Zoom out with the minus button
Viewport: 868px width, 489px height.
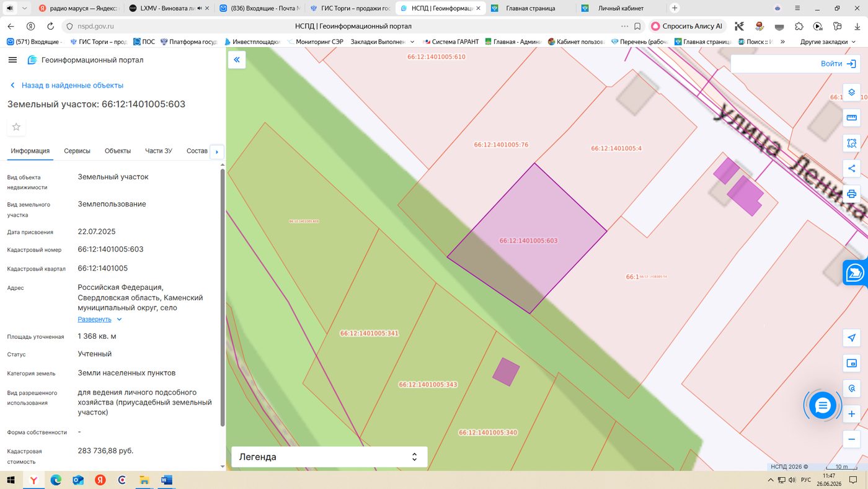point(851,439)
